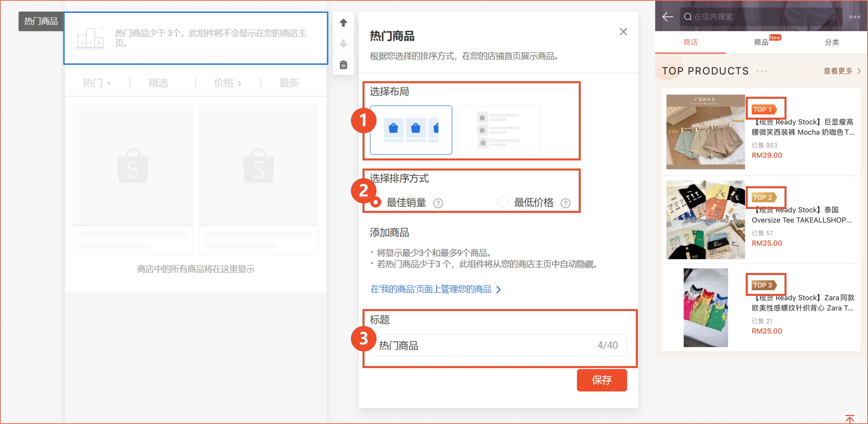
Task: Switch to the 分类 tab
Action: [831, 42]
